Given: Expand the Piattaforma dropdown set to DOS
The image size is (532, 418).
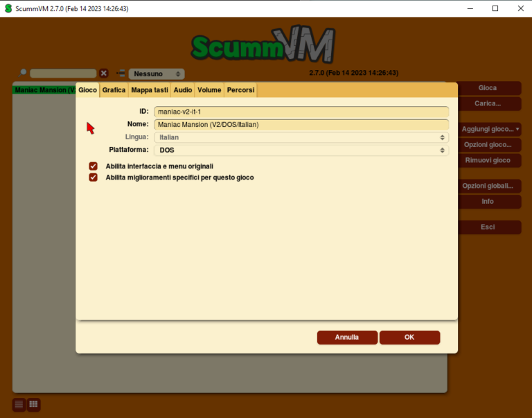Looking at the screenshot, I should pyautogui.click(x=301, y=150).
